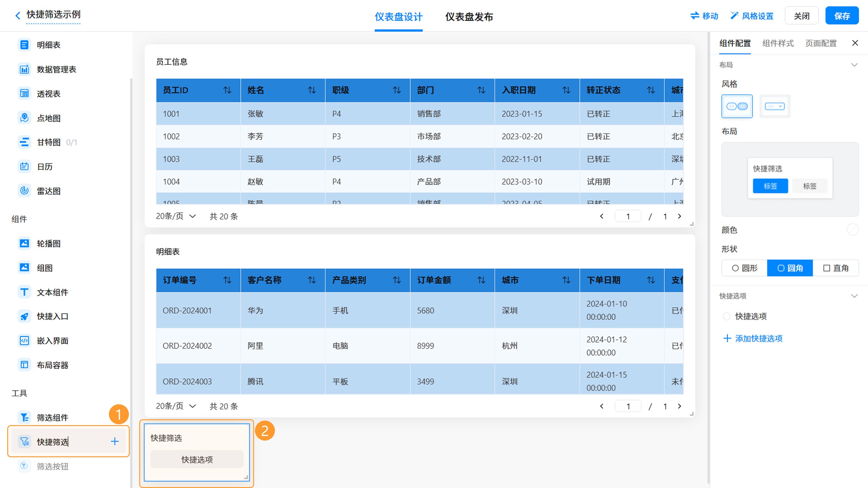
Task: Sort by 产品类别 column
Action: pos(397,280)
